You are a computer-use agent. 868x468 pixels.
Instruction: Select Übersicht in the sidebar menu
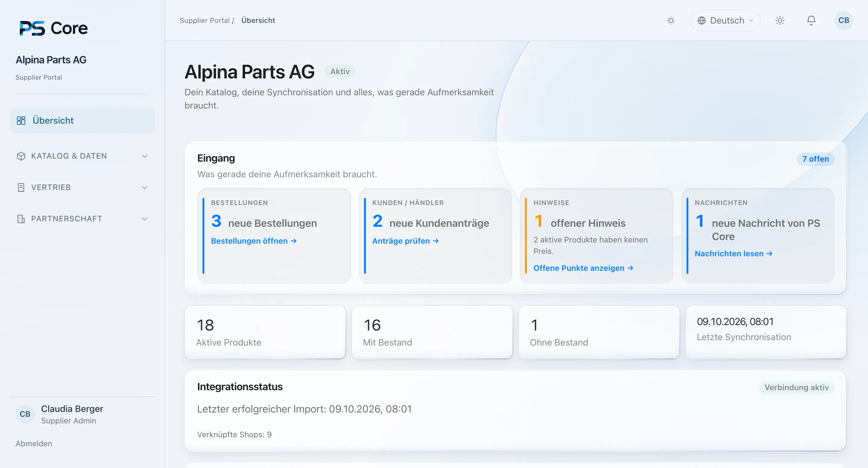pyautogui.click(x=82, y=120)
